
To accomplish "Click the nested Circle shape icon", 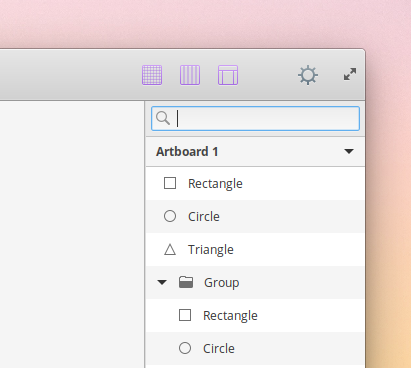I will click(185, 348).
